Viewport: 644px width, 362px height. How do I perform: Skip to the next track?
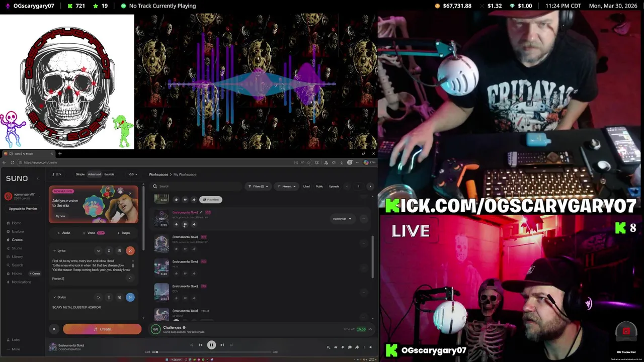click(222, 345)
